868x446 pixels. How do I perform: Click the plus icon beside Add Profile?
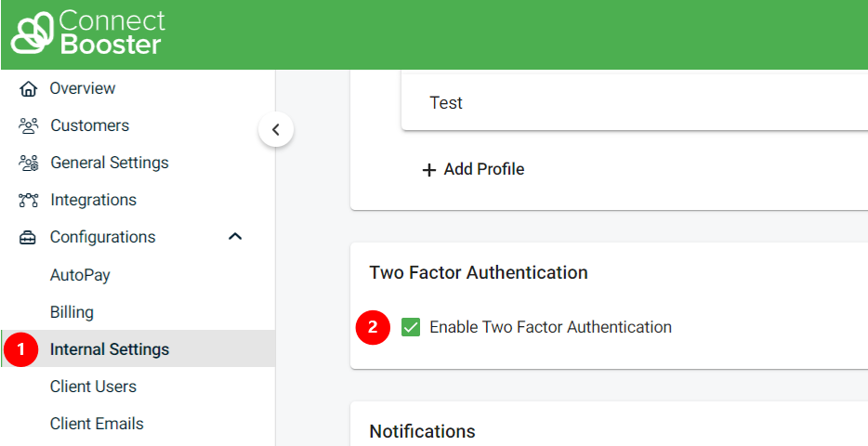pyautogui.click(x=429, y=170)
